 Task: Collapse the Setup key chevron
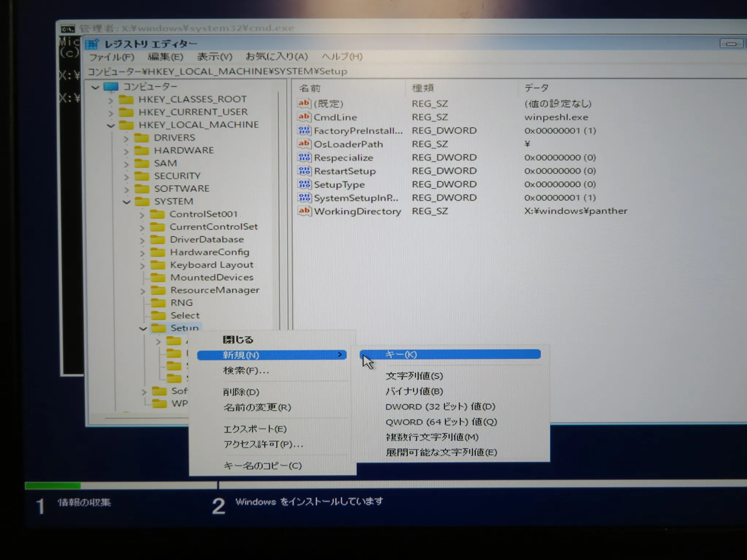(143, 329)
